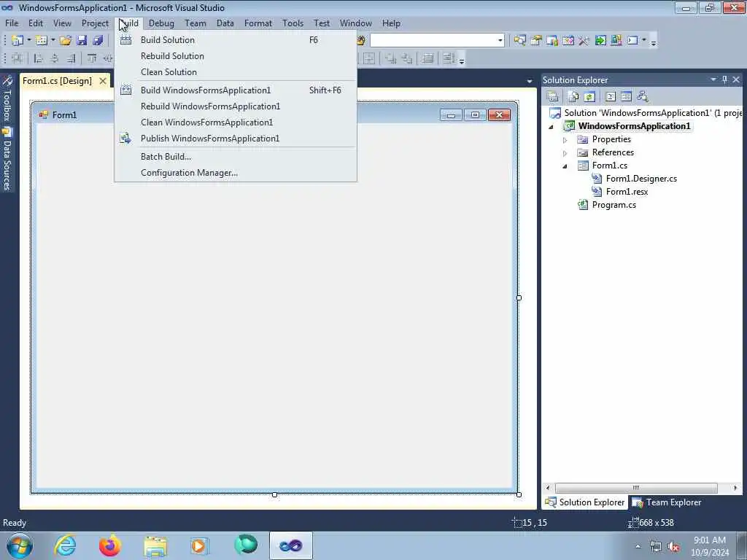Open Solution Explorer window position dropdown

tap(713, 79)
